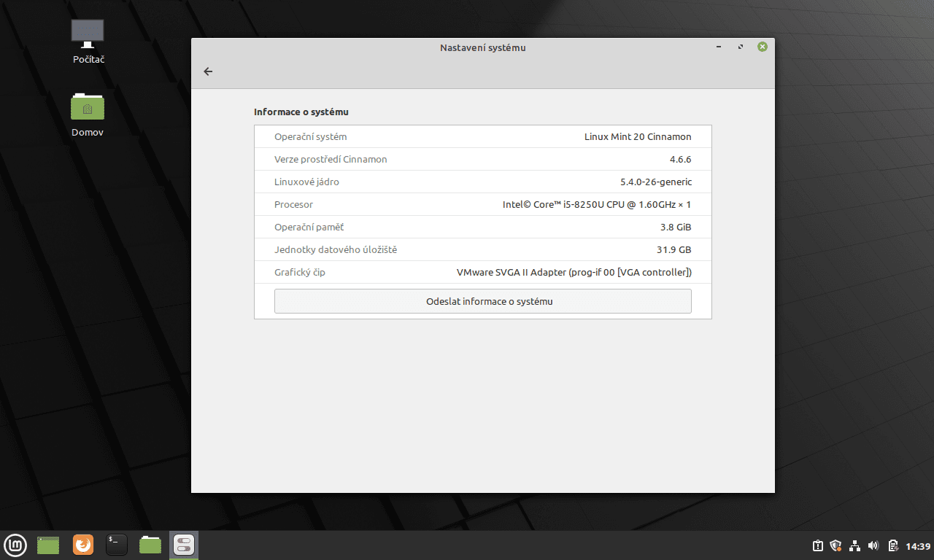Open the network tray icon
934x560 pixels.
click(854, 545)
